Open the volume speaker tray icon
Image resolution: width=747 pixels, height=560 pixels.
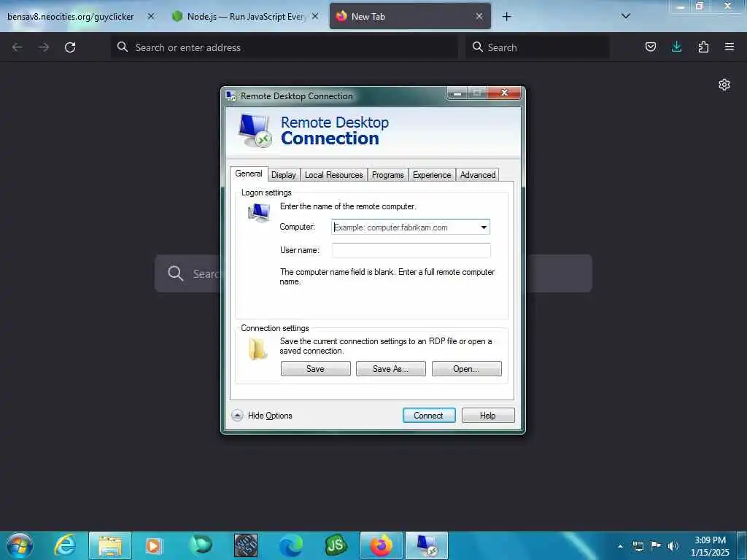pyautogui.click(x=673, y=546)
